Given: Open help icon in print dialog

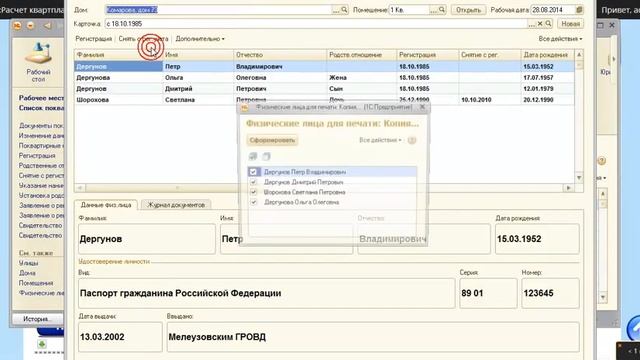Looking at the screenshot, I should point(412,140).
